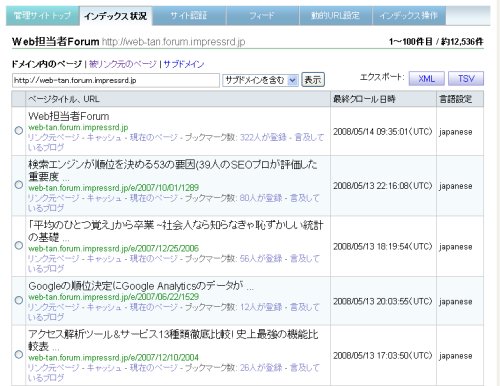Click the 56人が登録 bookmark count
500x386 pixels.
(x=261, y=259)
